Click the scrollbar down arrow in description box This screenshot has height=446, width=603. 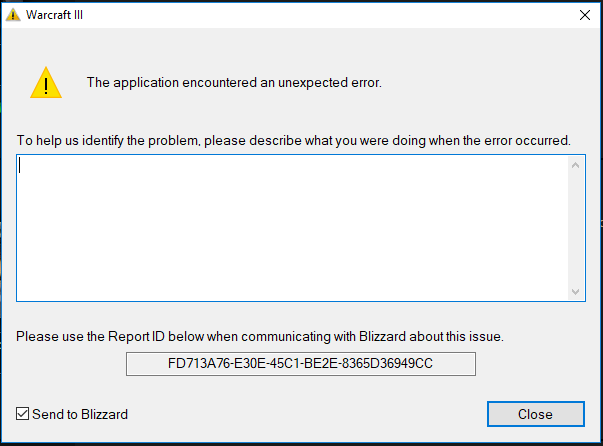(575, 291)
